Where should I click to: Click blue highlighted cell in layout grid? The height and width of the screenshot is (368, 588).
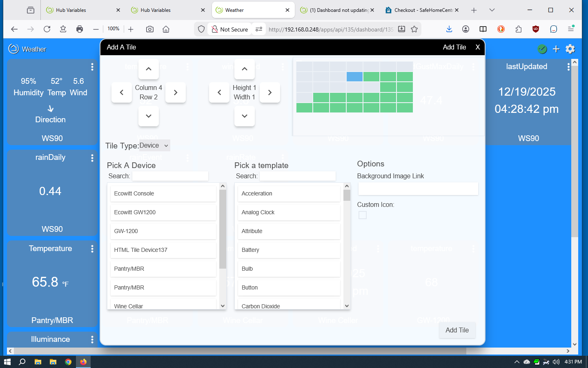click(x=354, y=77)
